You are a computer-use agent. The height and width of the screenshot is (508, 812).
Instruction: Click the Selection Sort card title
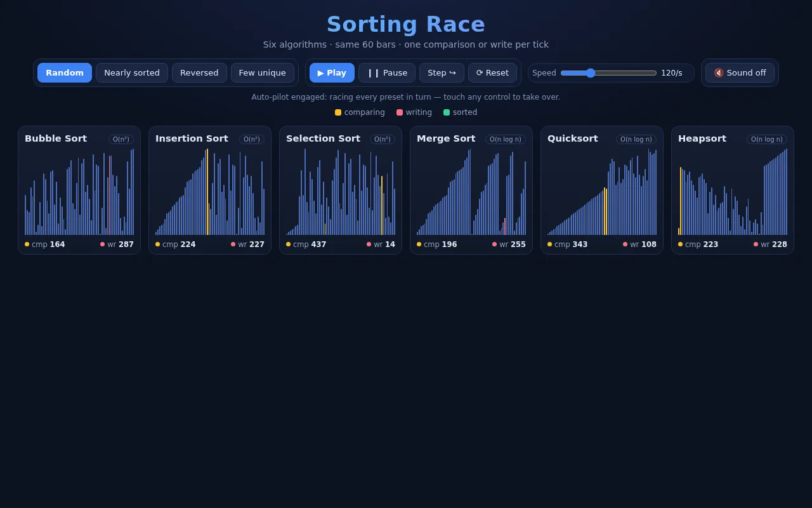pos(323,138)
